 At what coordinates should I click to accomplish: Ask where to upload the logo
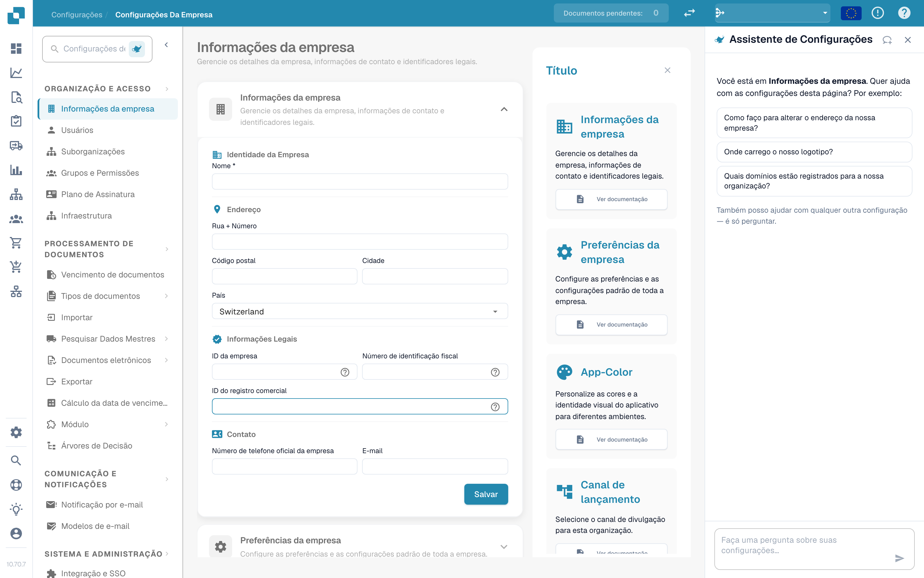click(814, 152)
